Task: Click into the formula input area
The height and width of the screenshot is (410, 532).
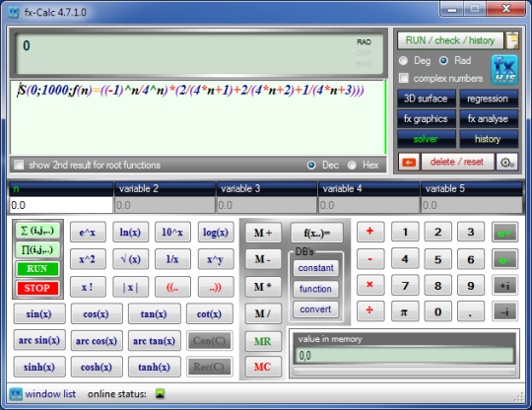Action: pyautogui.click(x=198, y=117)
